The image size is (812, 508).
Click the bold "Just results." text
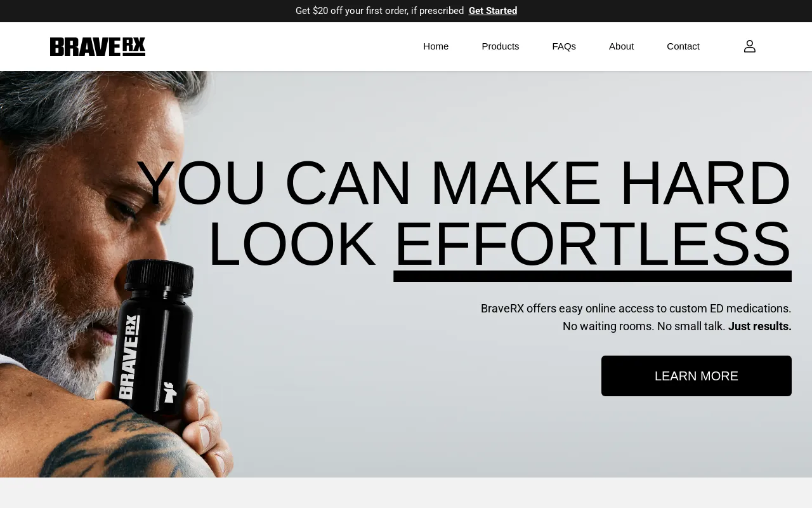(760, 326)
